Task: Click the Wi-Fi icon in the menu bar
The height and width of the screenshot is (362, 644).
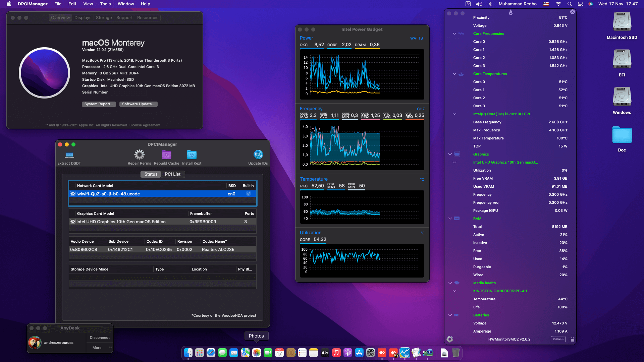Action: (558, 4)
